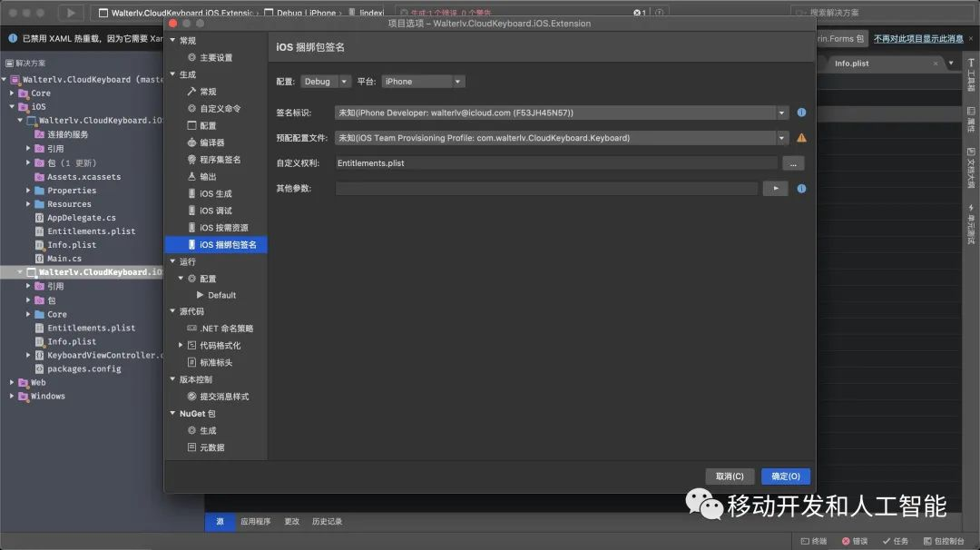Collapse the 源代码 section
The width and height of the screenshot is (980, 550).
coord(172,310)
